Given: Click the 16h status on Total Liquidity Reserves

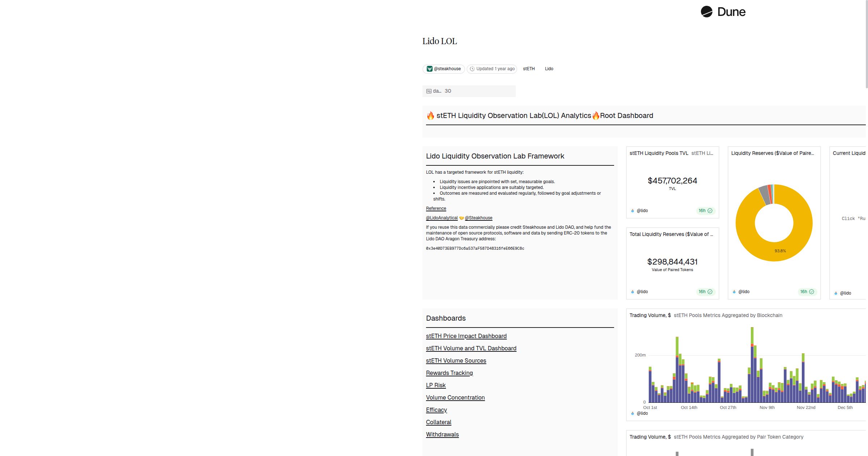Looking at the screenshot, I should point(705,292).
